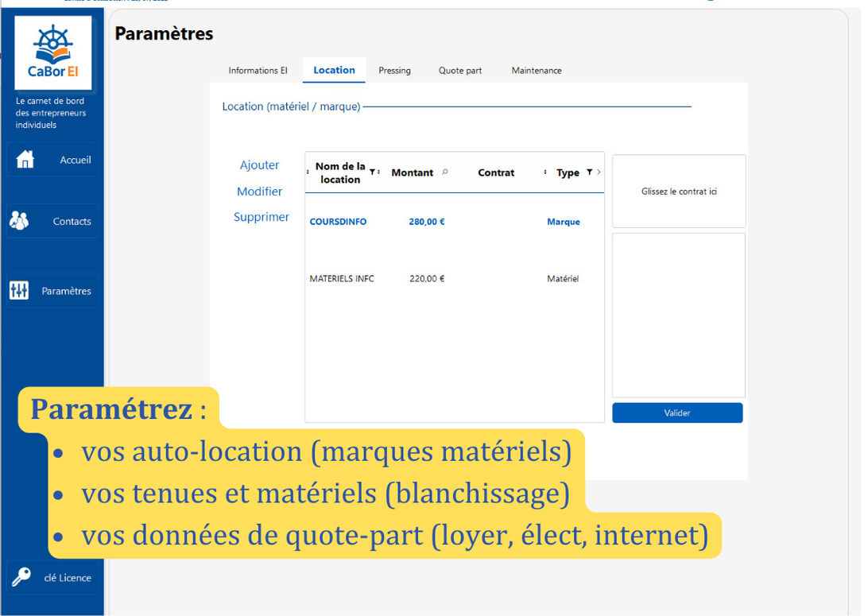Expand the options next to Montant column header
Viewport: 868px width, 616px height.
[x=378, y=172]
